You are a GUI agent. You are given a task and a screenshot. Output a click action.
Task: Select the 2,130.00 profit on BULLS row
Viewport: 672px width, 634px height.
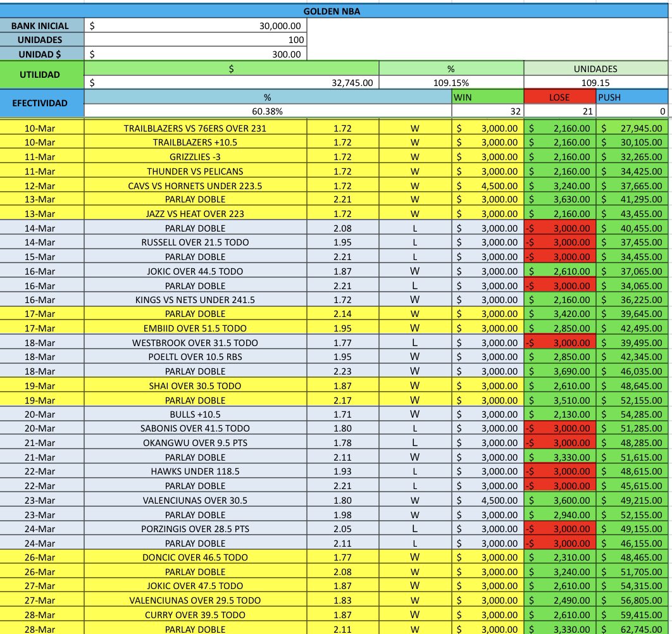coord(559,414)
